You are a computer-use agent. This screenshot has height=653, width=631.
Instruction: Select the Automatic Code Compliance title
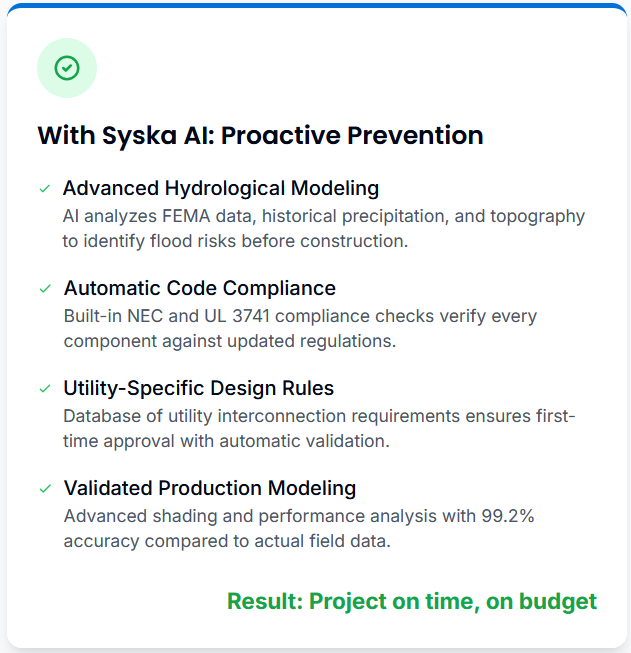199,288
